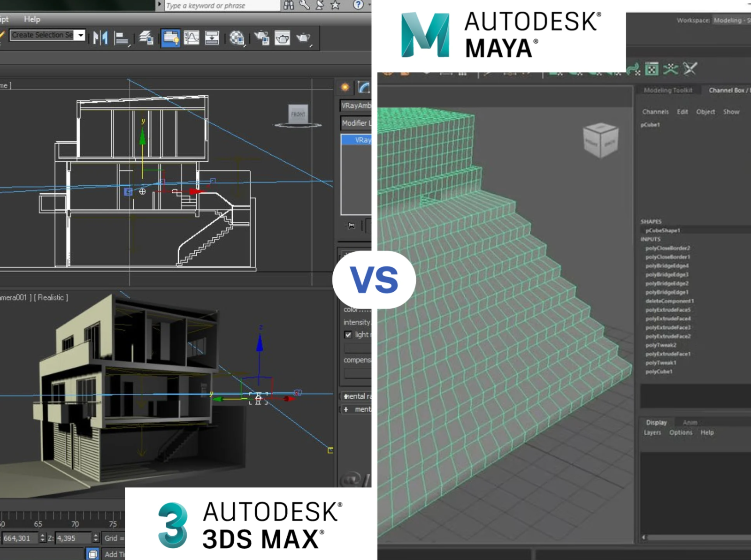Screen dimensions: 751x560
Task: Adjust the Z coordinate spinner arrows
Action: coord(96,538)
